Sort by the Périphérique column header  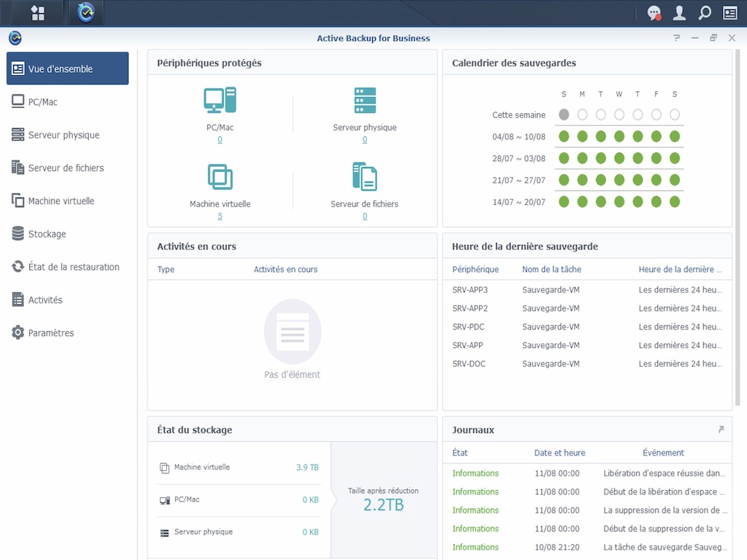476,269
